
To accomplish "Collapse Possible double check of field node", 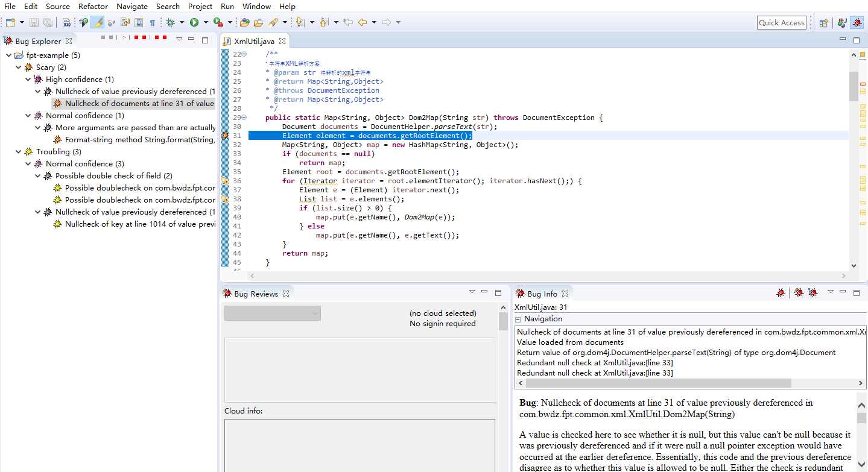I will 37,175.
